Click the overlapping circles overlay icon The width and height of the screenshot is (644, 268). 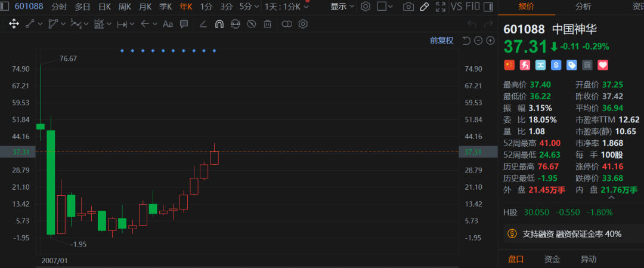[x=287, y=24]
